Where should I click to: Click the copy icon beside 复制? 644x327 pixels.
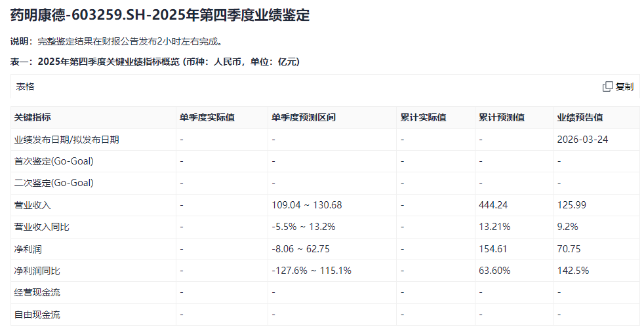607,87
